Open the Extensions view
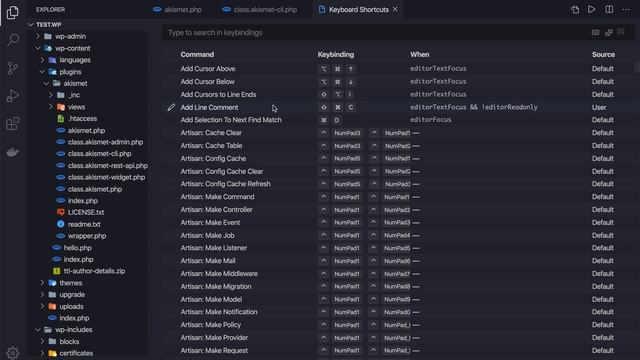Screen dimensions: 640x360 (x=13, y=123)
